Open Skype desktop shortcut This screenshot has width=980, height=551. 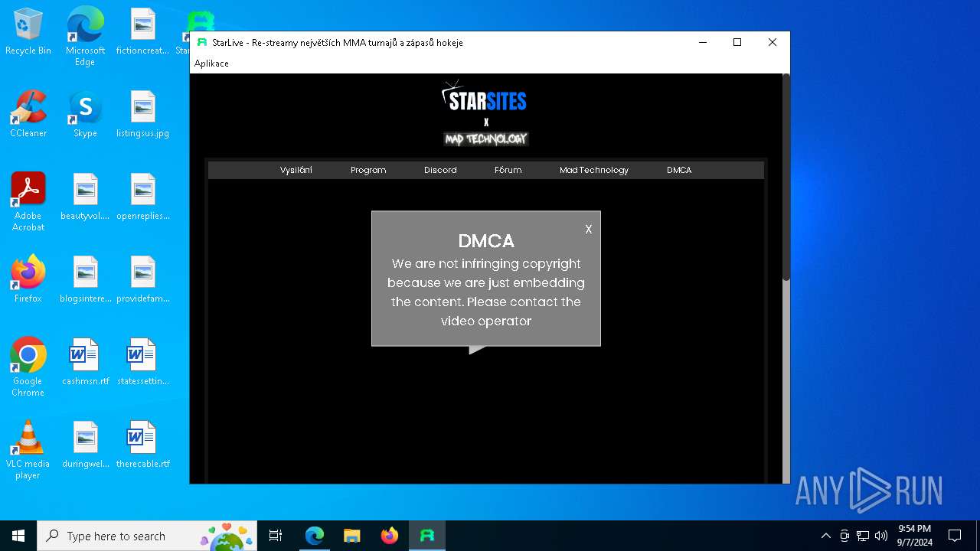(85, 114)
